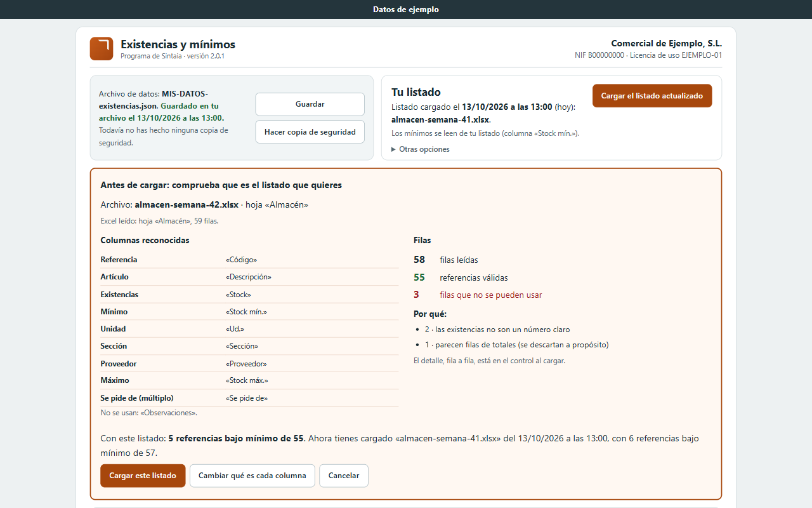Click the «Se pide de» column value
This screenshot has width=812, height=508.
[x=247, y=398]
